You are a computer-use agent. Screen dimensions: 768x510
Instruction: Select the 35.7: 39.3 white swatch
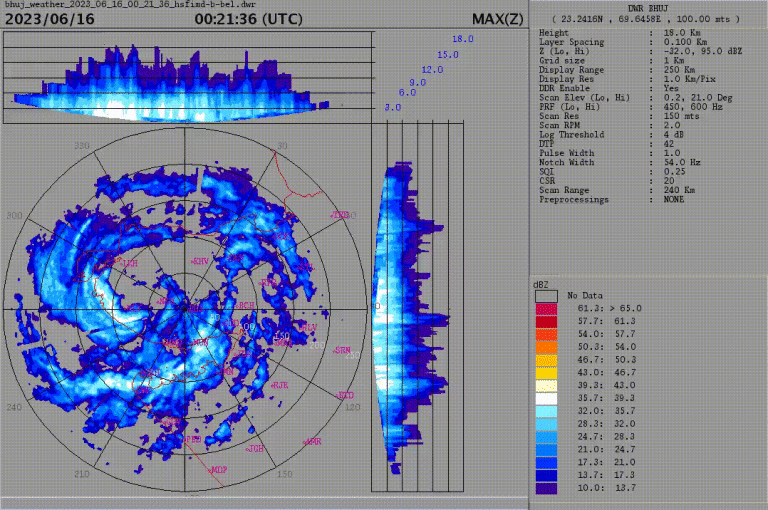pos(546,398)
